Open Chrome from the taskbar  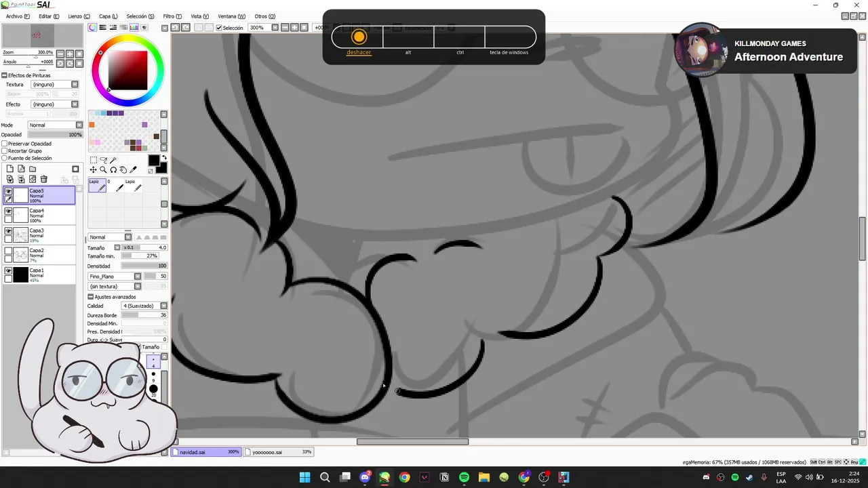(405, 477)
